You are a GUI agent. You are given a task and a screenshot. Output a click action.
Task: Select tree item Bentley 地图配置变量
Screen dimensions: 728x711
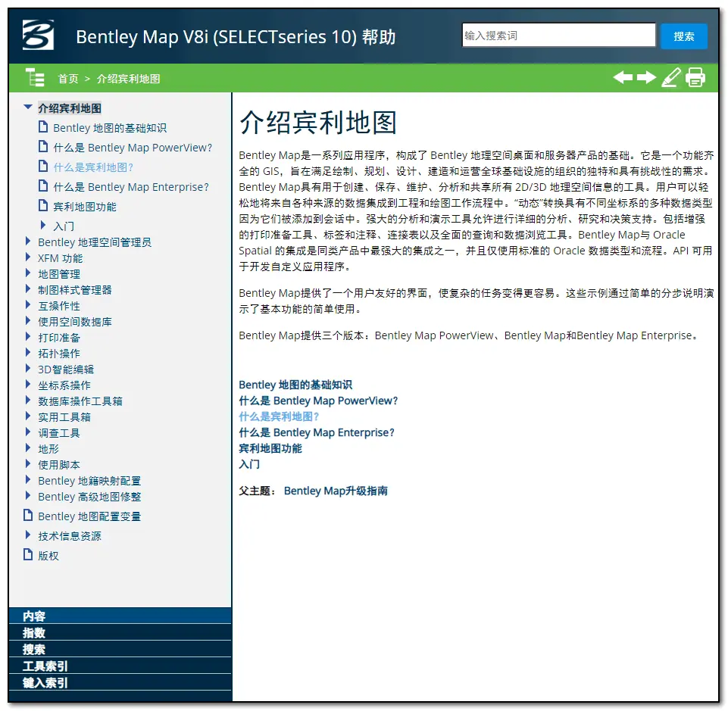click(89, 516)
